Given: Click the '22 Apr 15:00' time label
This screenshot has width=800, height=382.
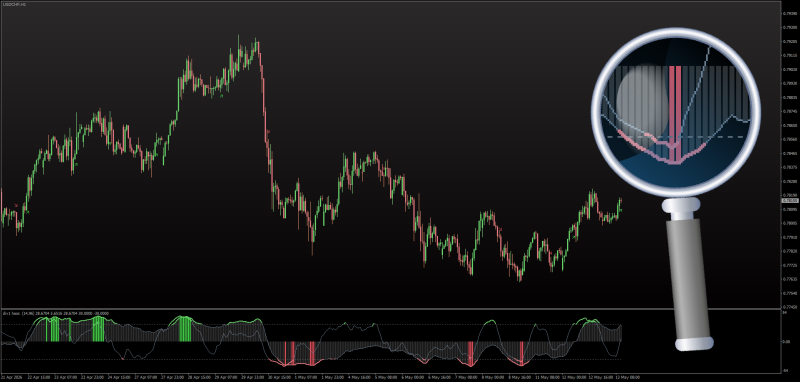Looking at the screenshot, I should [x=39, y=377].
